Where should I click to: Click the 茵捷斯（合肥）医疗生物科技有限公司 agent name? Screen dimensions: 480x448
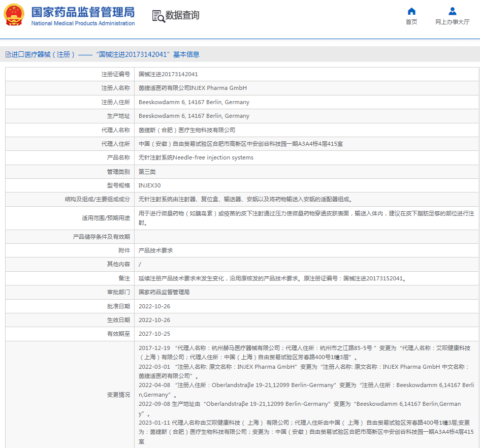tap(187, 130)
